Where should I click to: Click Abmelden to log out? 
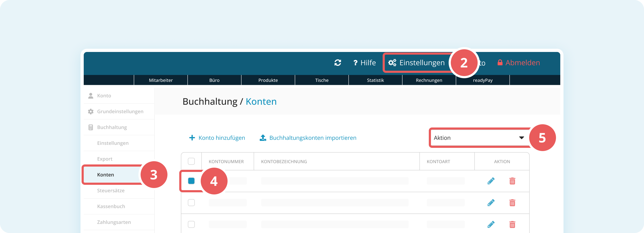click(x=522, y=63)
